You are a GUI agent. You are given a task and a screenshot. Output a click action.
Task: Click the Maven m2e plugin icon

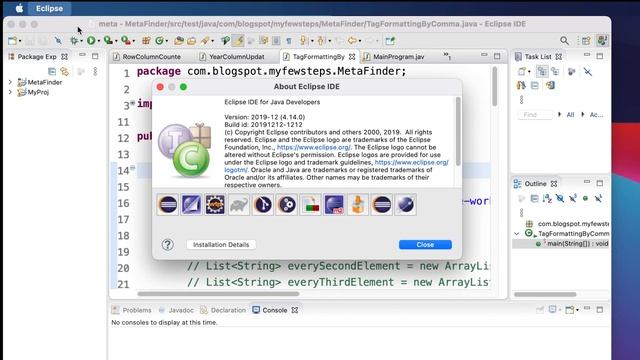point(334,204)
